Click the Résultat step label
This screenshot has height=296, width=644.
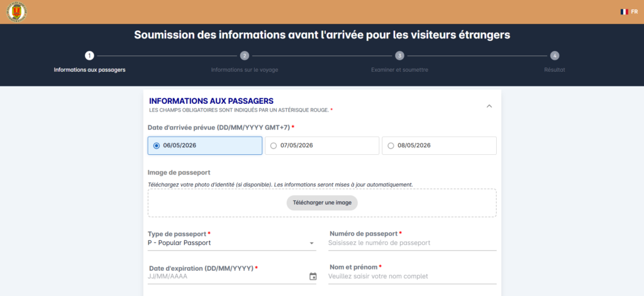555,70
